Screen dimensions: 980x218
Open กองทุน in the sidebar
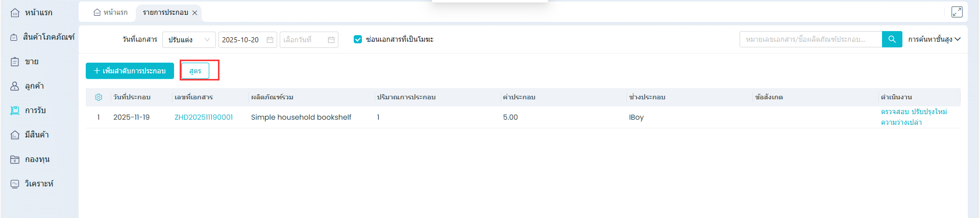pyautogui.click(x=37, y=159)
